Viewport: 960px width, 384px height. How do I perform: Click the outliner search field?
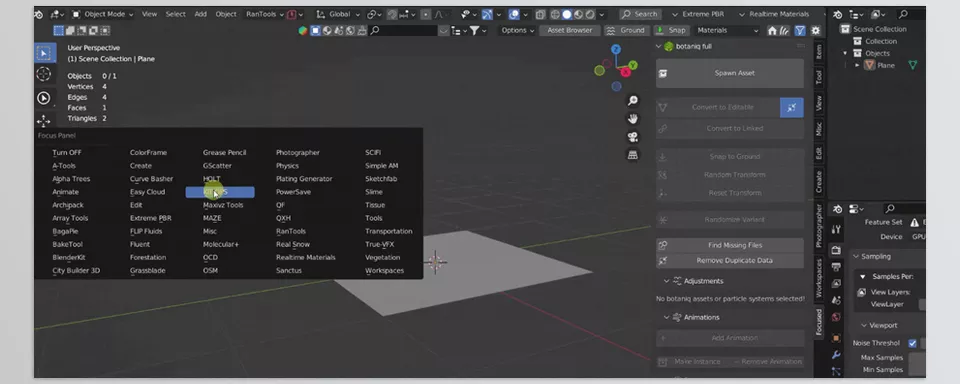point(911,14)
